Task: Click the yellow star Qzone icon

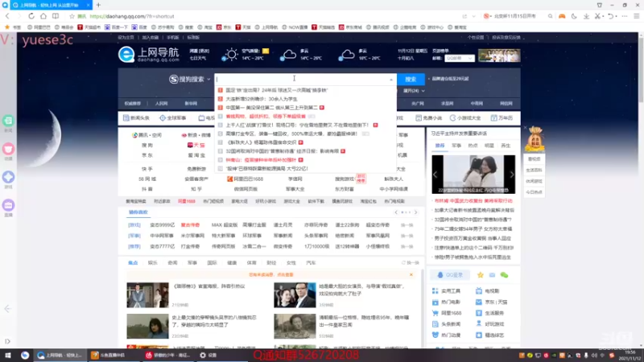Action: click(480, 275)
